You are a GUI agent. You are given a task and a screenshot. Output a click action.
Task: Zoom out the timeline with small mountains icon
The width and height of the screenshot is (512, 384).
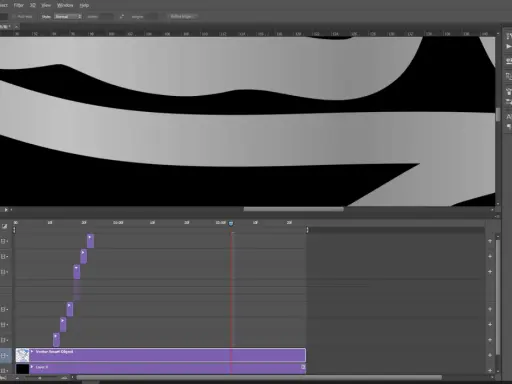(x=17, y=378)
